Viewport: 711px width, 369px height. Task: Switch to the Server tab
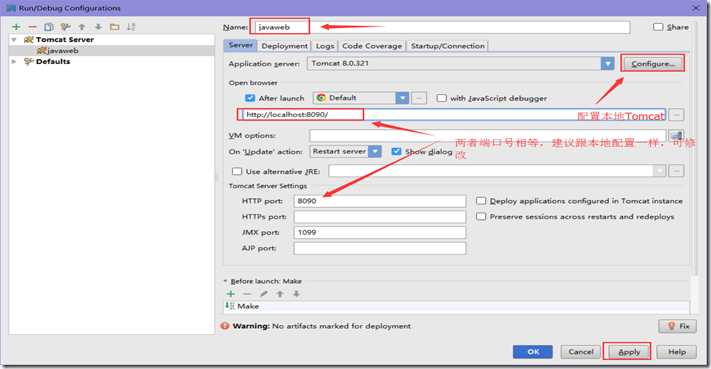(240, 45)
